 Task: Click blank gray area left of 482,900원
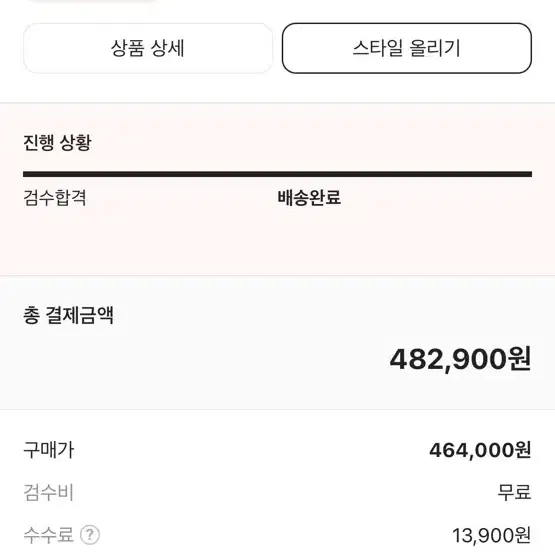pyautogui.click(x=195, y=359)
